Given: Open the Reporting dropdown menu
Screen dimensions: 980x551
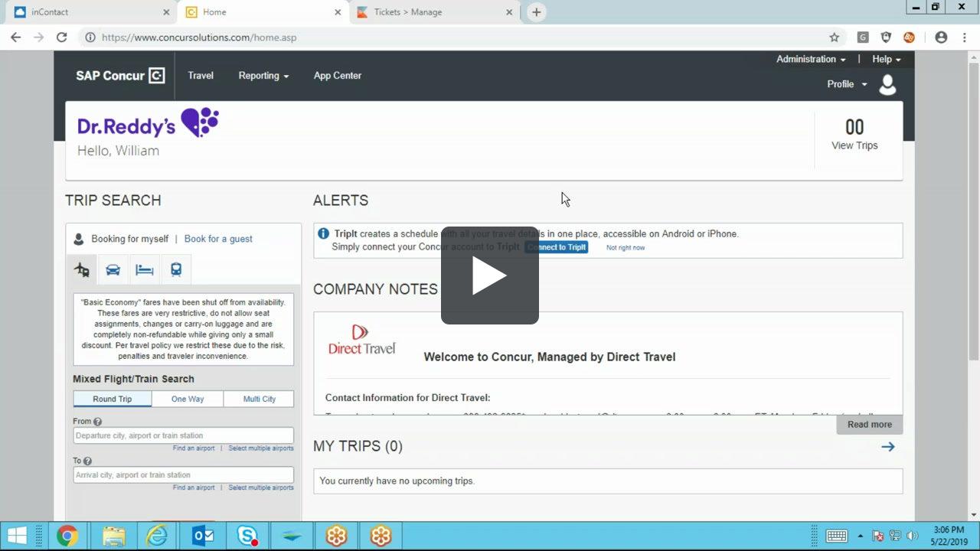Looking at the screenshot, I should [x=263, y=76].
